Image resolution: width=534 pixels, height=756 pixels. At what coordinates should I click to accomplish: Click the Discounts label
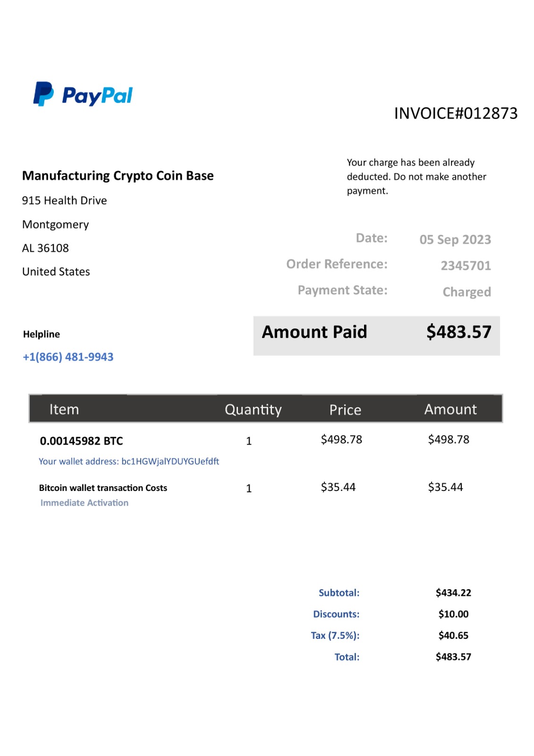point(336,614)
